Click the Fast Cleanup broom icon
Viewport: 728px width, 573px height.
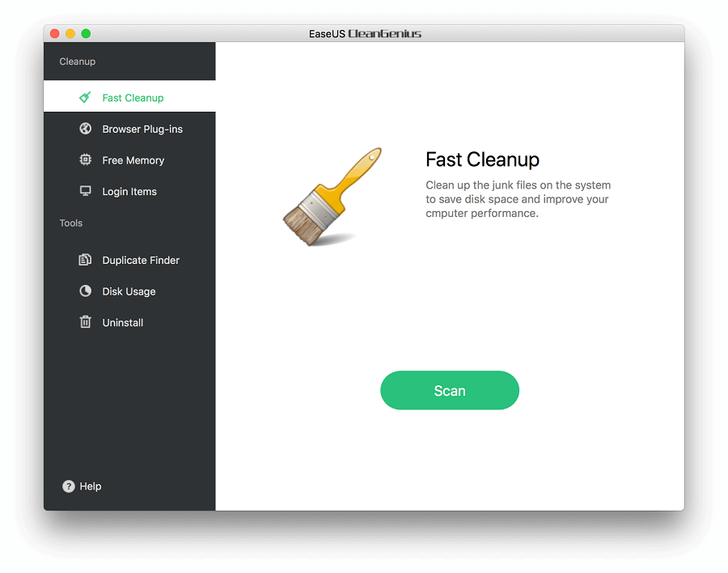point(85,97)
